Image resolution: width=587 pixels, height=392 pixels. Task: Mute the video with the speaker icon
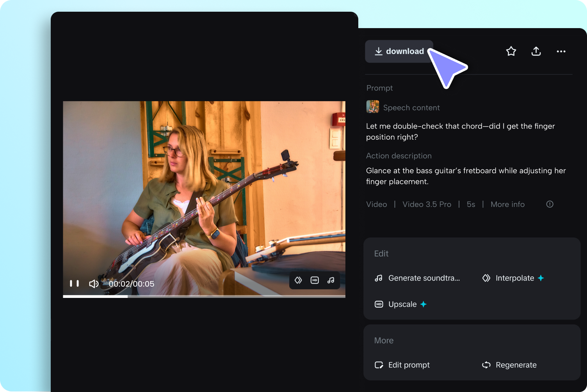[94, 284]
